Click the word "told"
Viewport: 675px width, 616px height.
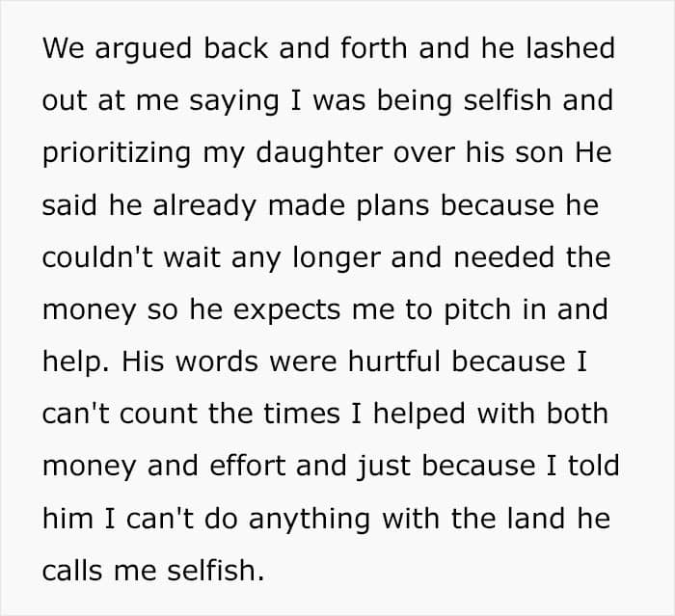pyautogui.click(x=594, y=466)
